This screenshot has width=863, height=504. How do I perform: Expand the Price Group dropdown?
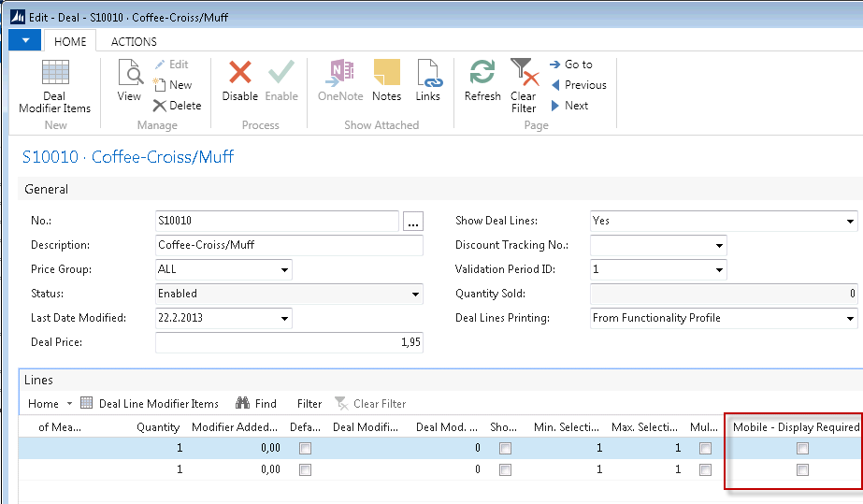(284, 270)
